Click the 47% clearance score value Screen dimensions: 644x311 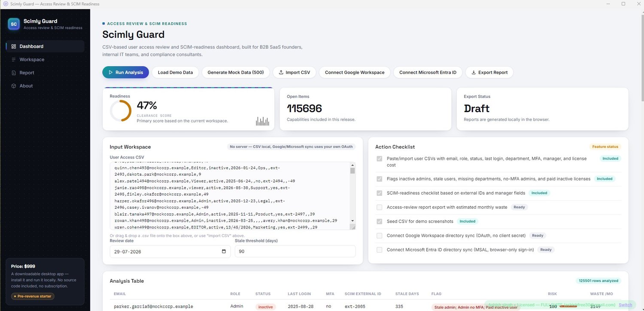click(147, 105)
